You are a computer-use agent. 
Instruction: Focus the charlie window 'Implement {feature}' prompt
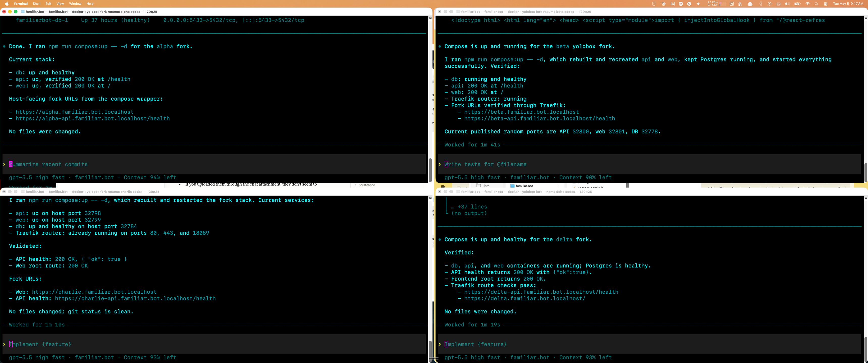pyautogui.click(x=214, y=344)
